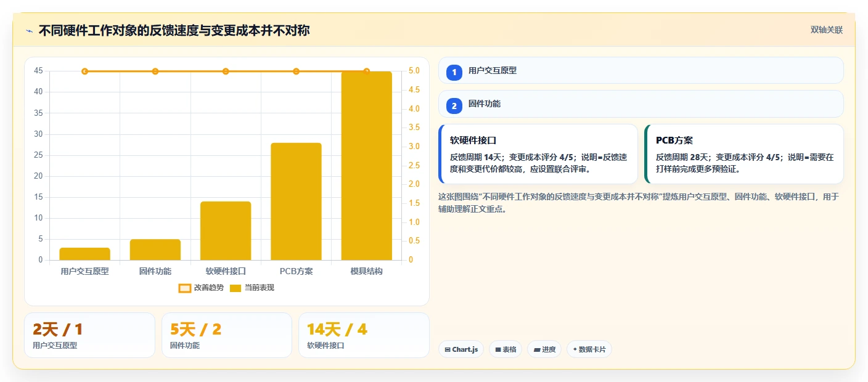Click the trend line point above 模具结构
Image resolution: width=868 pixels, height=382 pixels.
point(366,71)
